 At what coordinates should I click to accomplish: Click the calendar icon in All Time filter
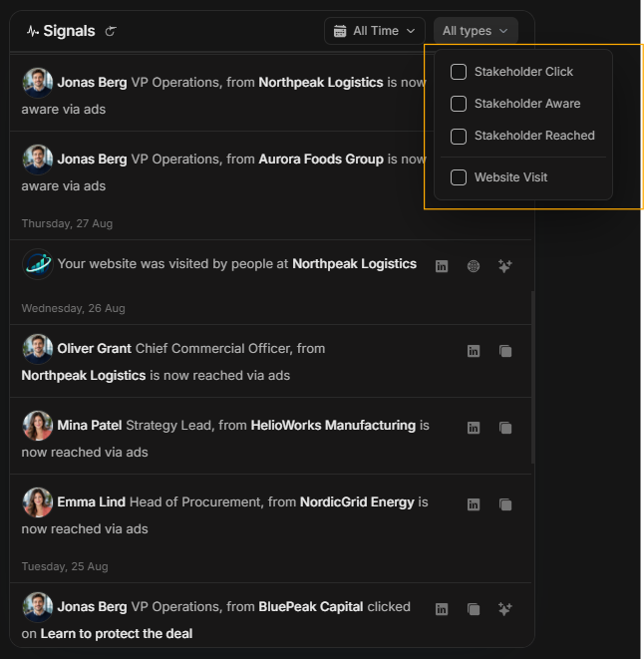(x=340, y=31)
